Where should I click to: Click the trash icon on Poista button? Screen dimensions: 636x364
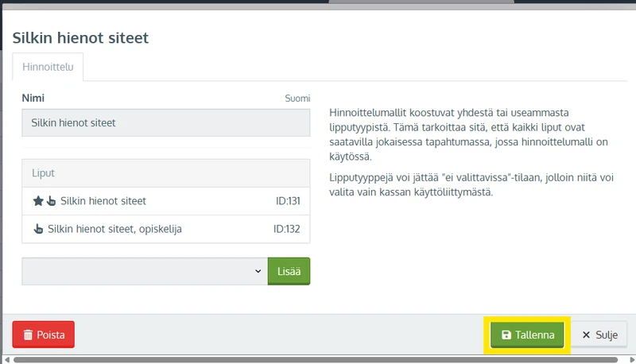coord(28,335)
